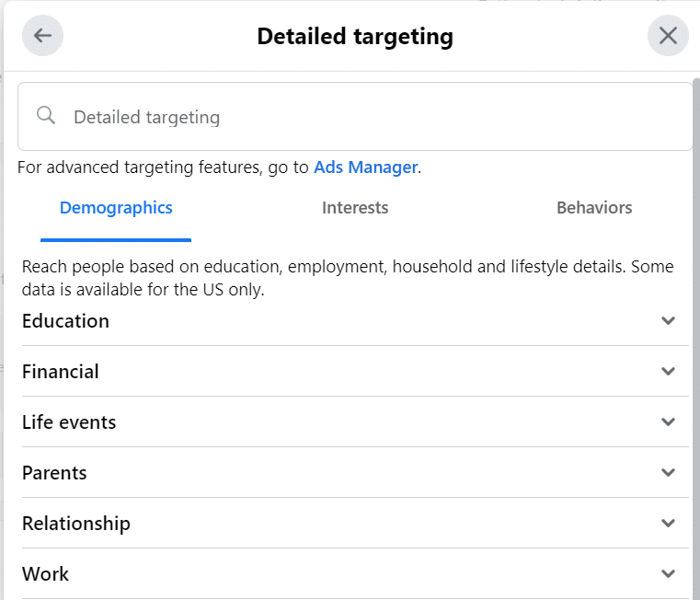The image size is (700, 600).
Task: Click the Financial category label
Action: (x=61, y=372)
